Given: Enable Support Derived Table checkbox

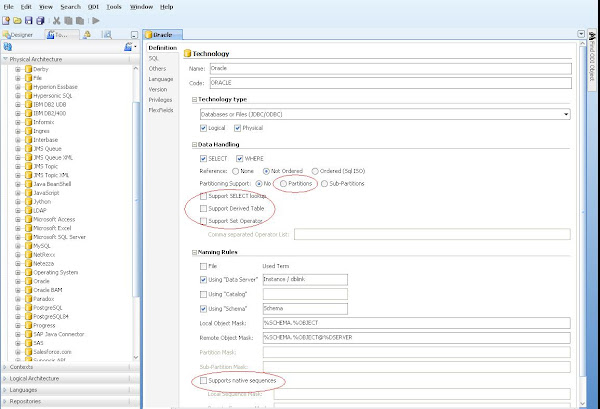Looking at the screenshot, I should pos(203,208).
